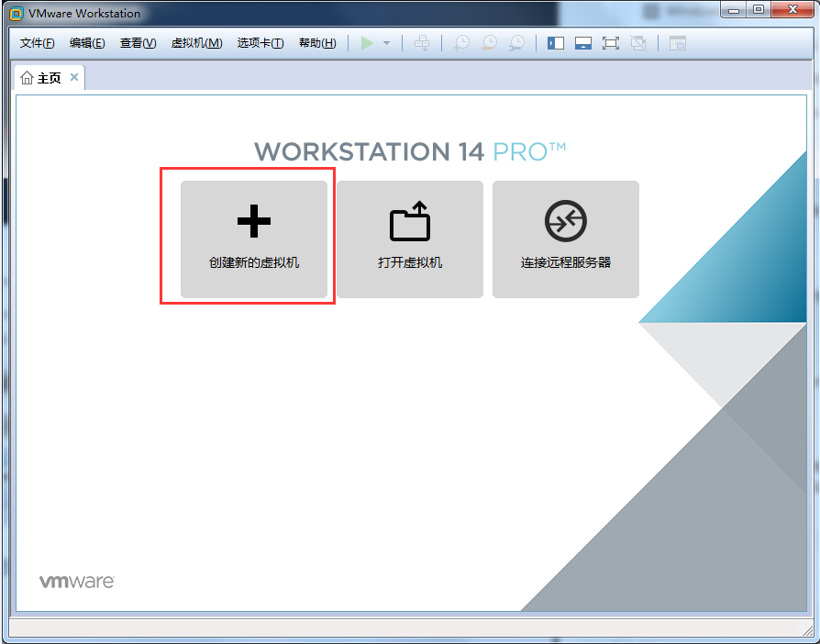
Task: Click the console view toolbar icon
Action: (678, 43)
